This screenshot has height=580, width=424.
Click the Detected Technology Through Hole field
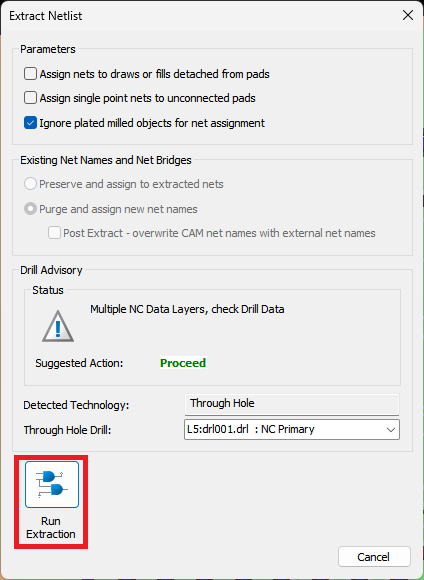tap(292, 404)
